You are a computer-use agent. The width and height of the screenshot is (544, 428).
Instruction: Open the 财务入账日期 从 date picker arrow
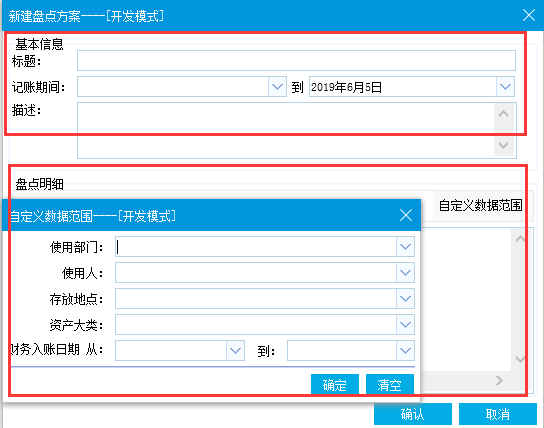click(x=235, y=351)
